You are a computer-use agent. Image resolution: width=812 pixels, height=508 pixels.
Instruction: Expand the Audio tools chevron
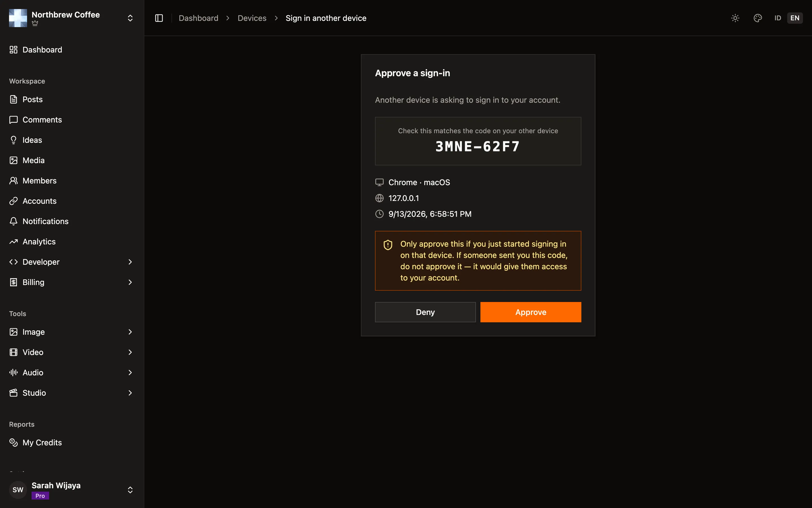click(130, 373)
